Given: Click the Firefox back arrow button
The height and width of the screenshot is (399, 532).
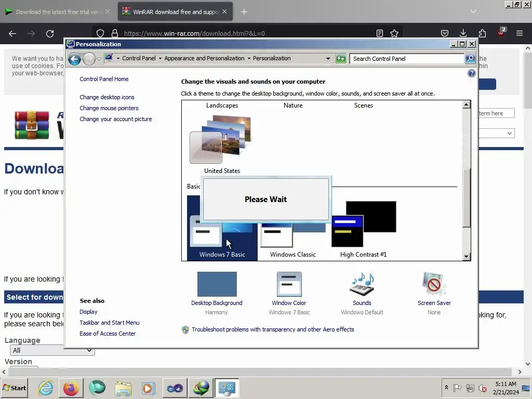Looking at the screenshot, I should pos(12,33).
